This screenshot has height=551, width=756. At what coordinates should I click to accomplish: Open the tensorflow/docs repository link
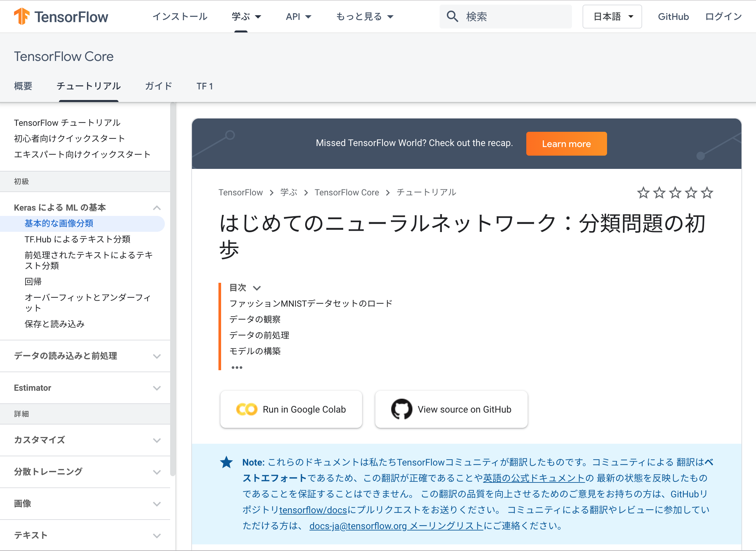pos(313,510)
